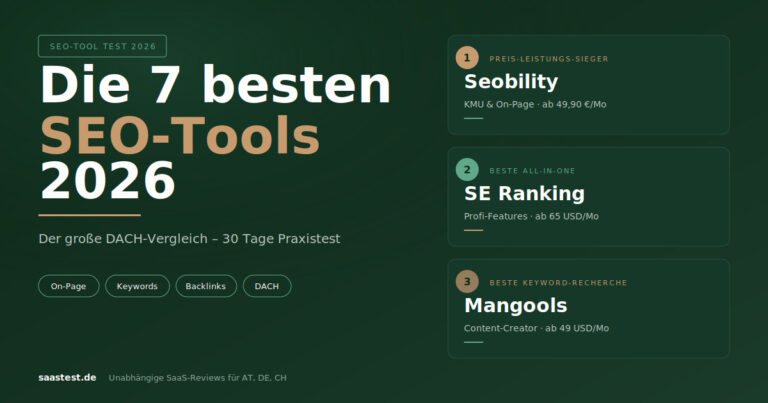This screenshot has width=768, height=403.
Task: Click 'Content-Creator · ab 49 USD/Mo'
Action: 536,328
